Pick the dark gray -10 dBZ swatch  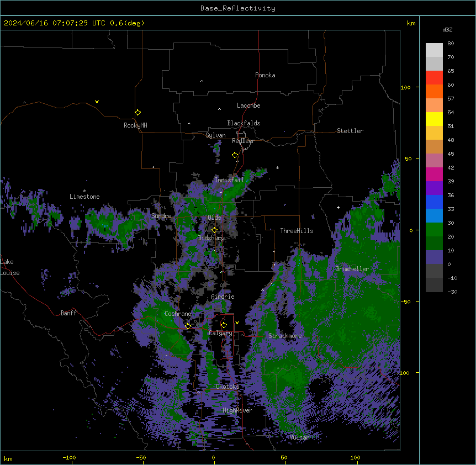coord(434,285)
